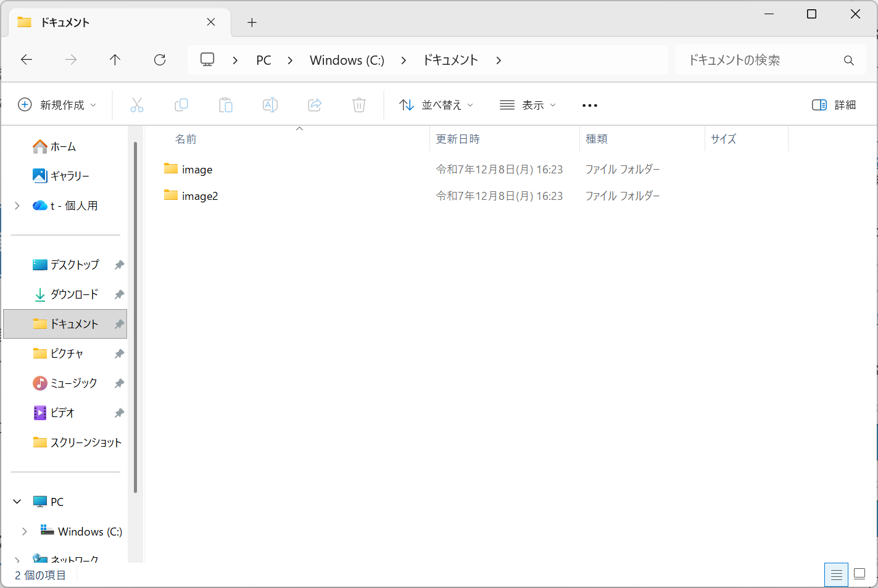Open ピクチャ in the navigation sidebar

pos(67,354)
